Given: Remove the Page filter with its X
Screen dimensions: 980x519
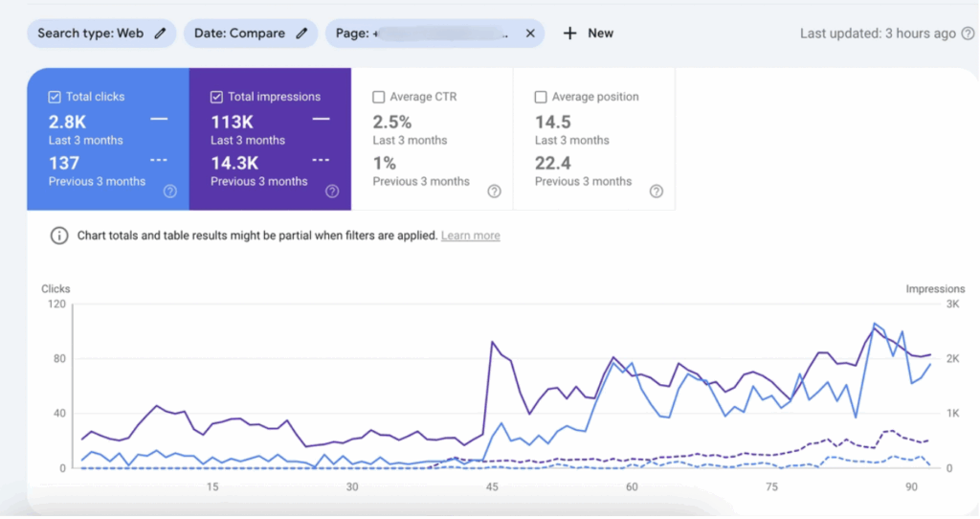Looking at the screenshot, I should tap(530, 34).
